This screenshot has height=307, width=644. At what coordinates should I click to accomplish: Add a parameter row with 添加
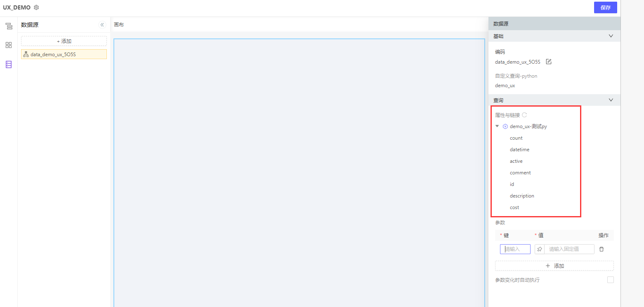coord(554,266)
